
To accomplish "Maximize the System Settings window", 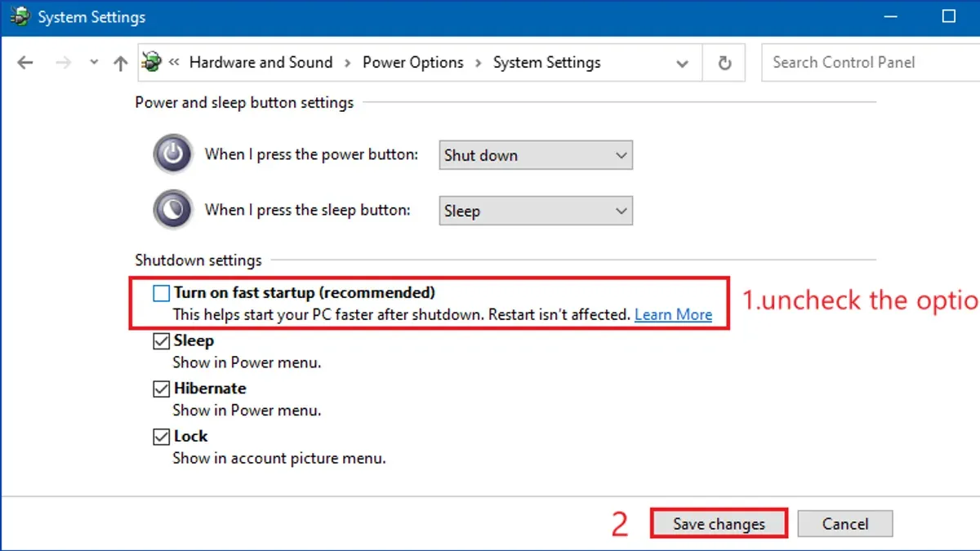I will [949, 16].
